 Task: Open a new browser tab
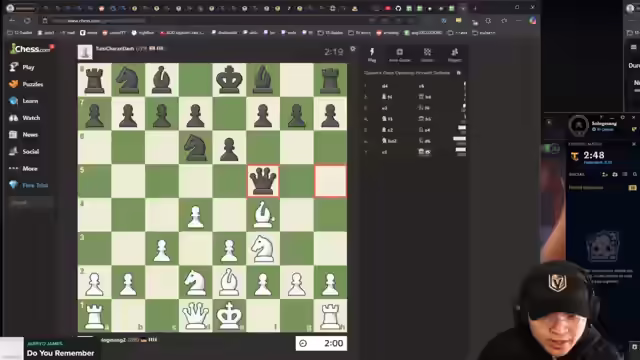coord(475,8)
